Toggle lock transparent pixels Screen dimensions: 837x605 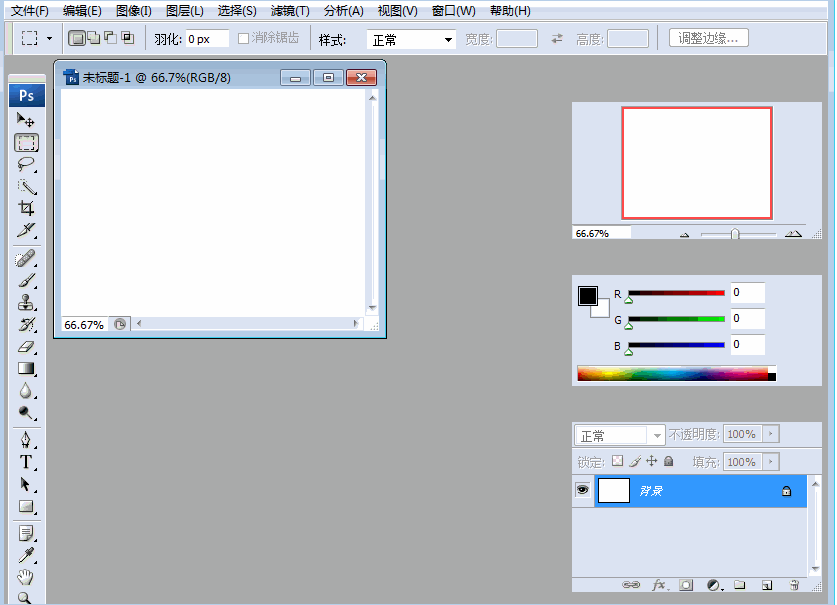618,461
